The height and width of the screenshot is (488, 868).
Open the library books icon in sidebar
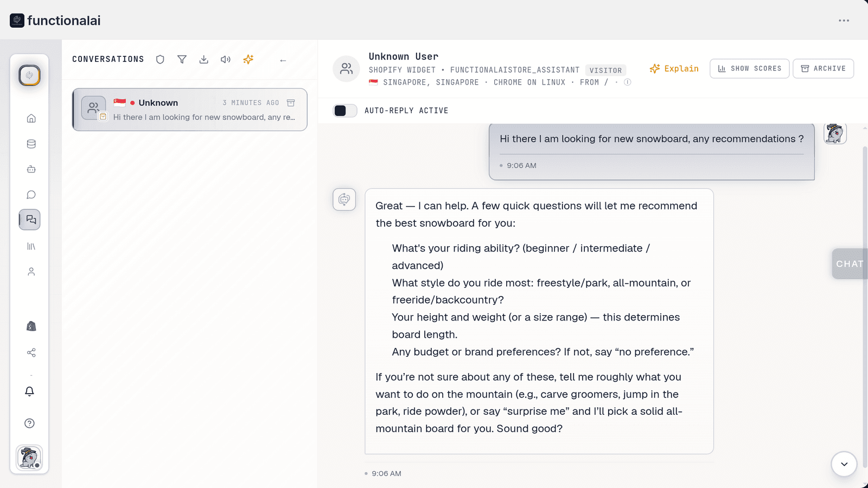click(x=31, y=246)
